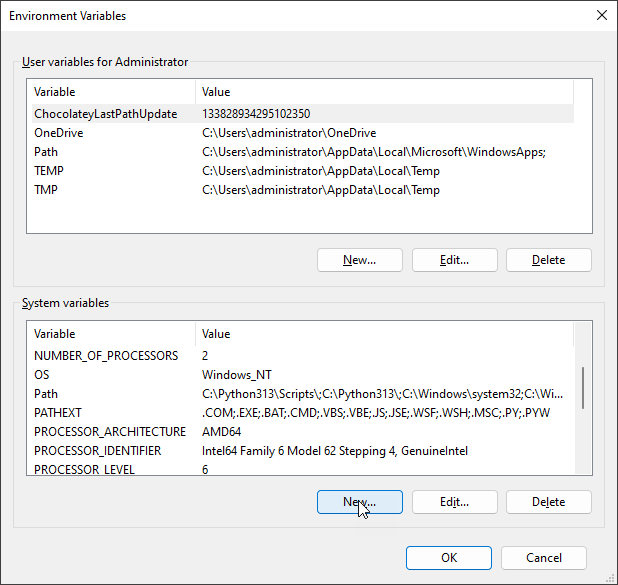618x585 pixels.
Task: Confirm changes with OK button
Action: pyautogui.click(x=449, y=558)
